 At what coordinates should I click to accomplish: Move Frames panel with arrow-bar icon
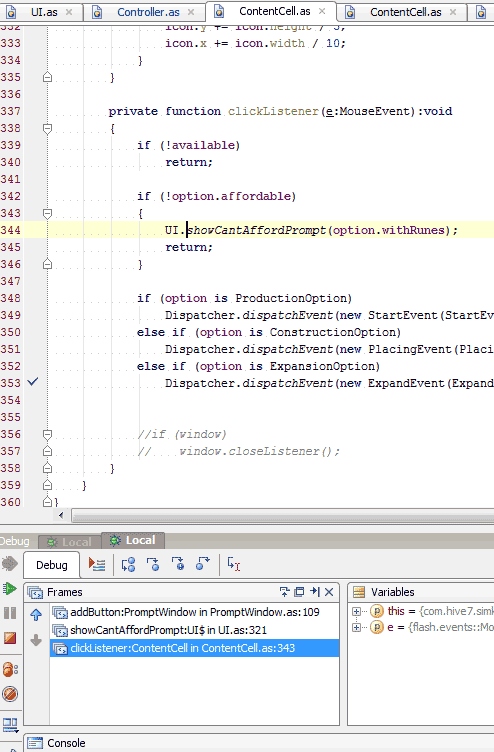click(x=315, y=592)
